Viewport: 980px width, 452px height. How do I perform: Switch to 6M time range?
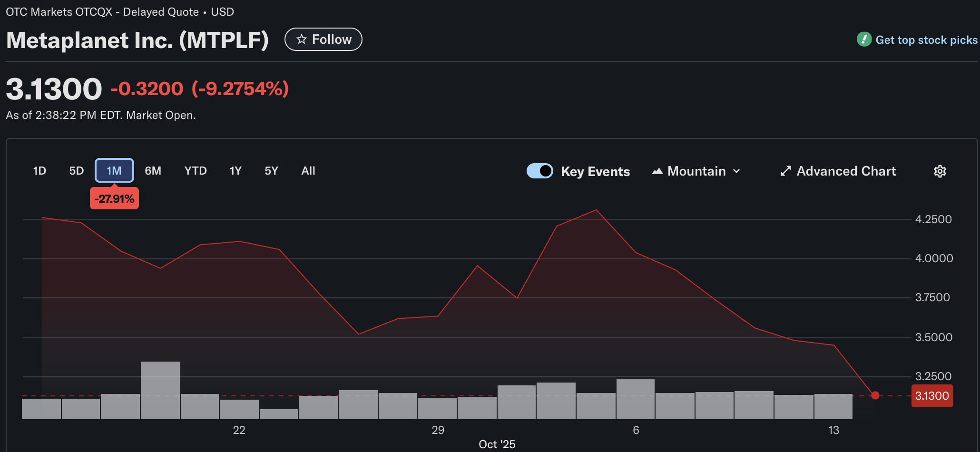point(153,171)
